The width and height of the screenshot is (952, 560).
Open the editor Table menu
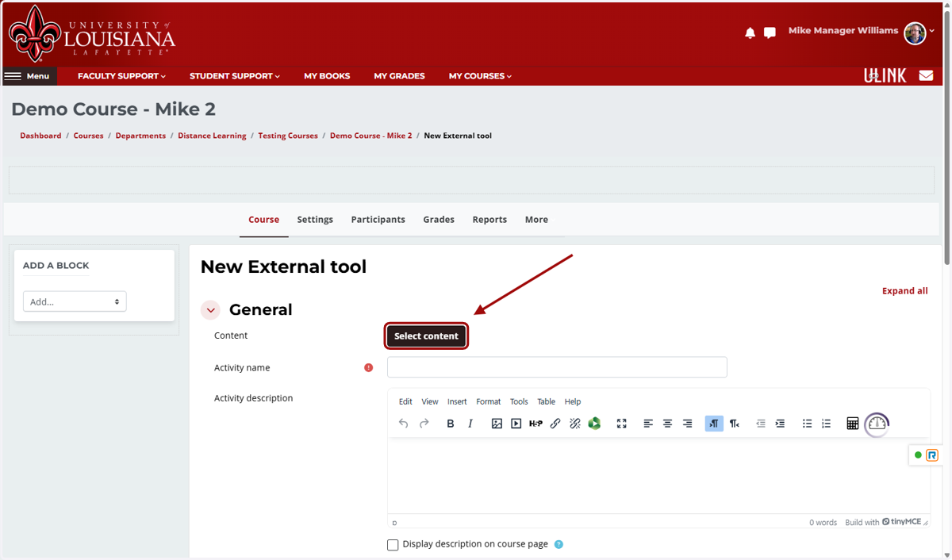pyautogui.click(x=547, y=401)
